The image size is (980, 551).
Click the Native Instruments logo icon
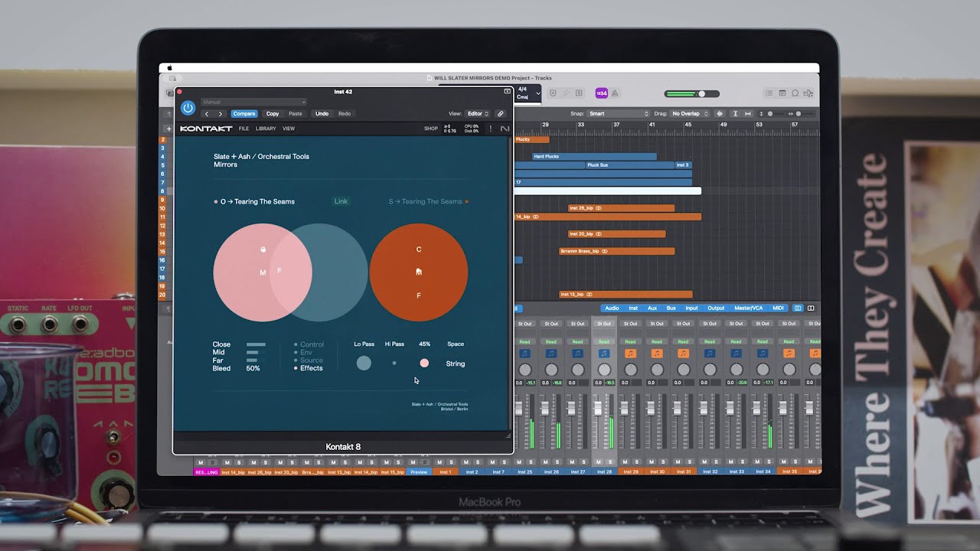pos(505,129)
